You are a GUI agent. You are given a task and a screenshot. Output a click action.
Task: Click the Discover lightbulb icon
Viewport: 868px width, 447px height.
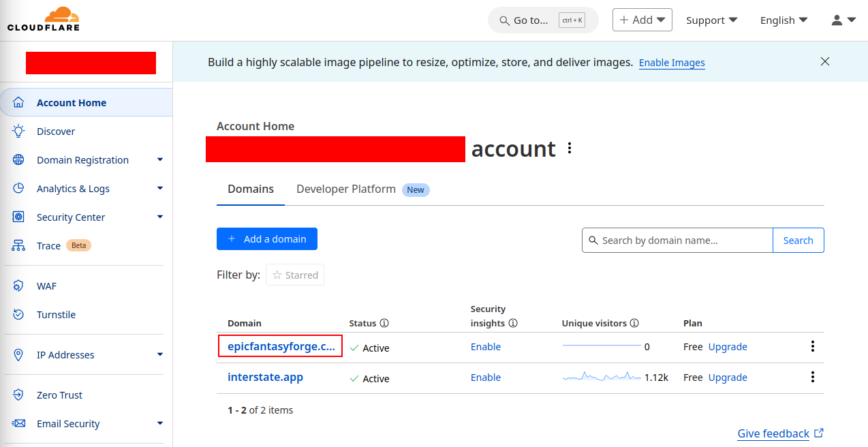18,132
